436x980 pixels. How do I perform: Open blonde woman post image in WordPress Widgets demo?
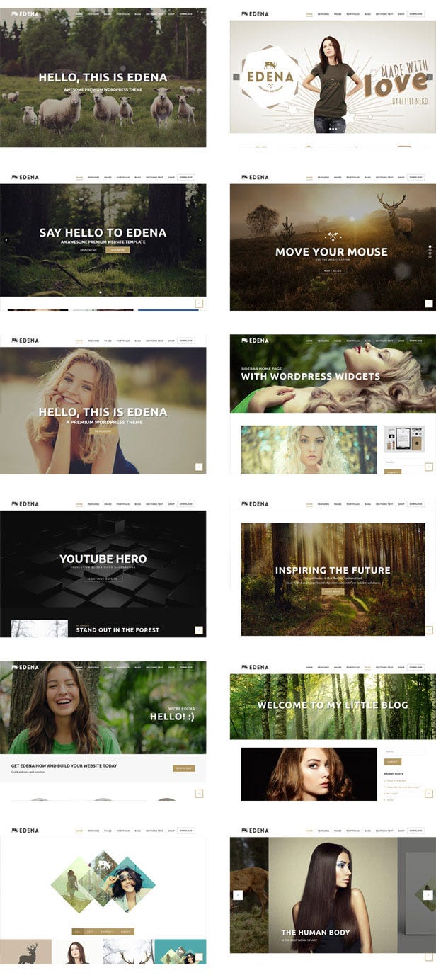[x=308, y=450]
